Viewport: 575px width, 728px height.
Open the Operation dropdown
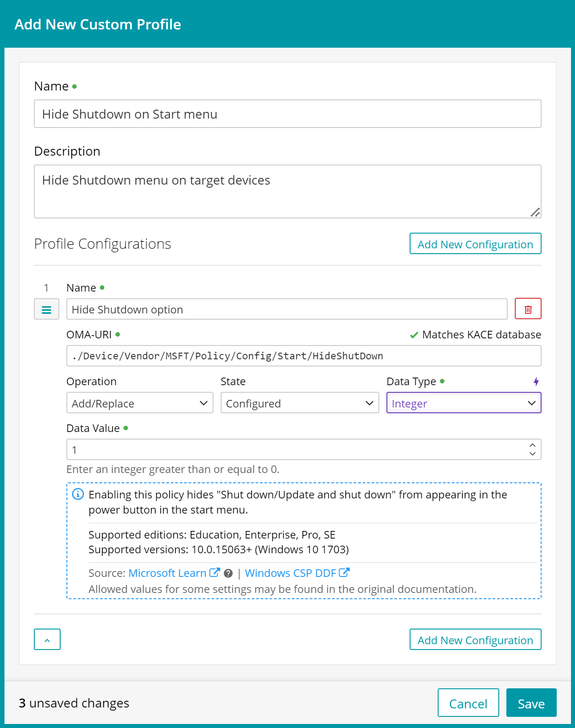click(140, 403)
